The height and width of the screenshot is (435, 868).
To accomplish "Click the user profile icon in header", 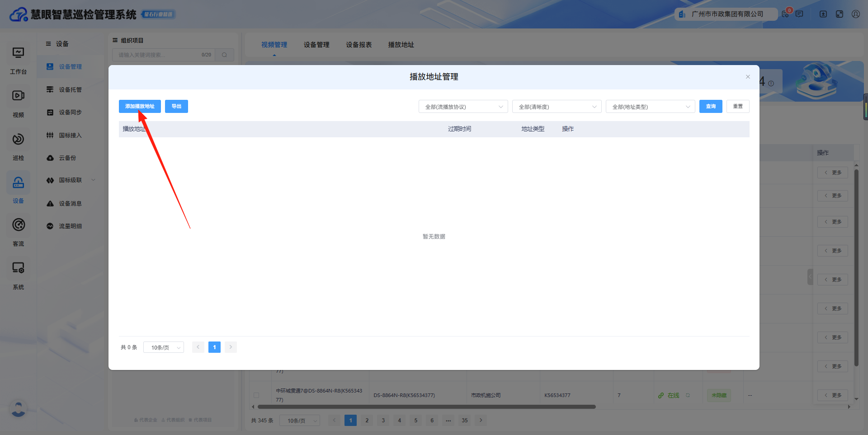I will 855,14.
